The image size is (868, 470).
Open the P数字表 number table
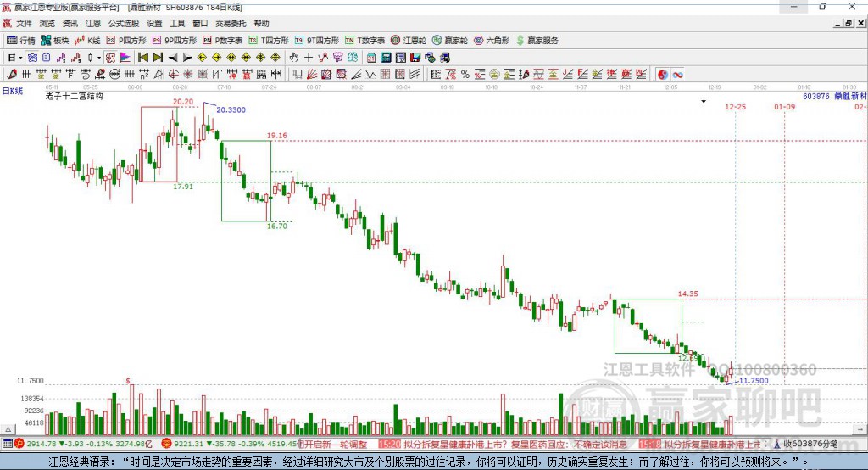point(223,41)
